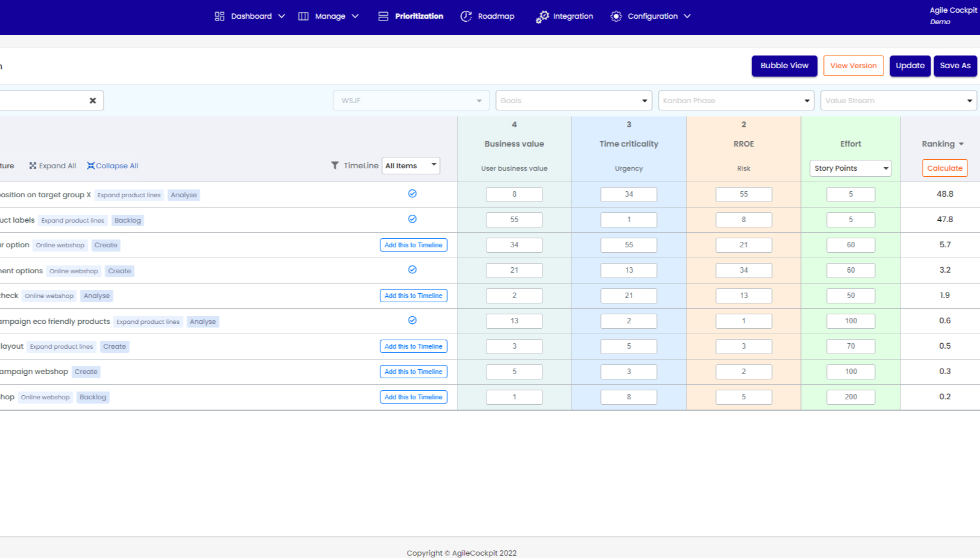Click ranking value 48.8

coord(944,194)
